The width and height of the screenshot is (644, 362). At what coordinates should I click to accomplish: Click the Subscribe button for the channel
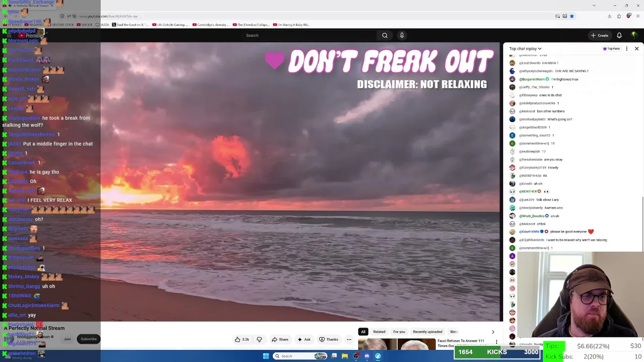[89, 339]
